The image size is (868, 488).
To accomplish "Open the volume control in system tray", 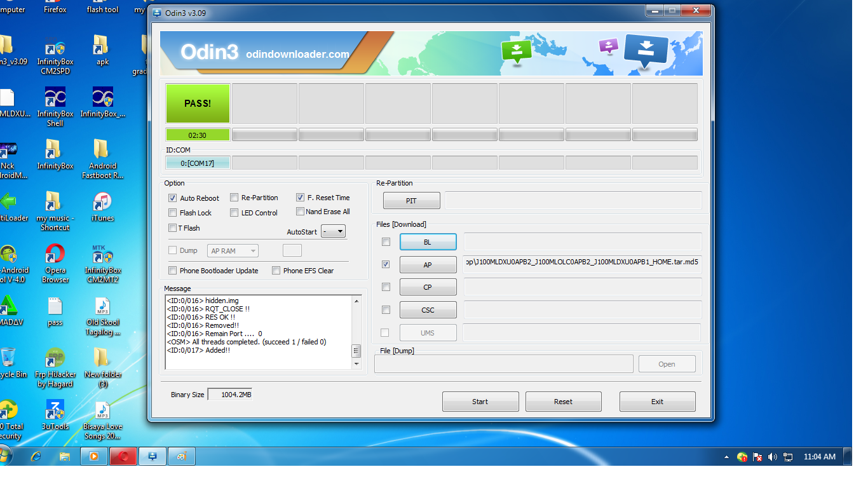I will click(773, 457).
